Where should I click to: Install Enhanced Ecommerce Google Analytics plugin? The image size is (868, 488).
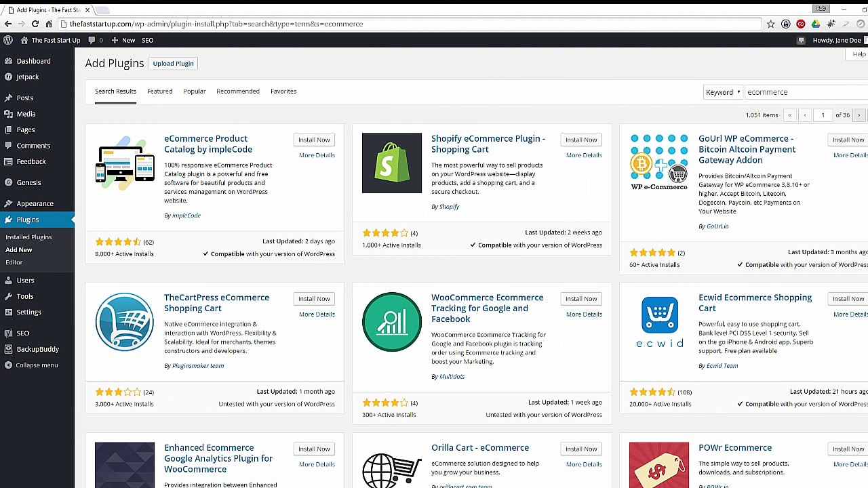point(314,449)
